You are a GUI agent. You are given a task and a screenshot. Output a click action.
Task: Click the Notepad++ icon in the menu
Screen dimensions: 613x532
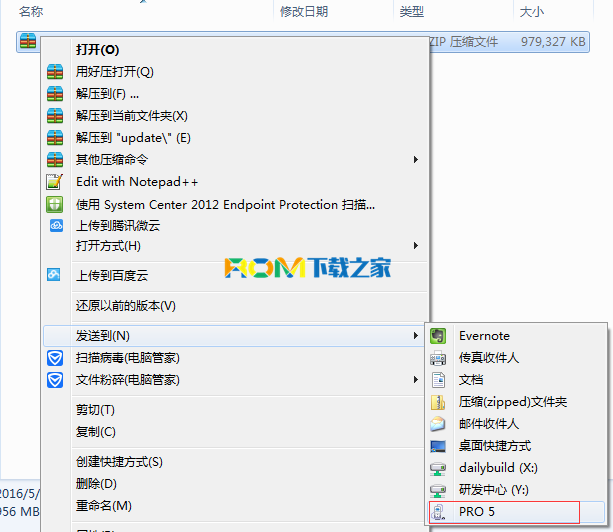point(54,182)
